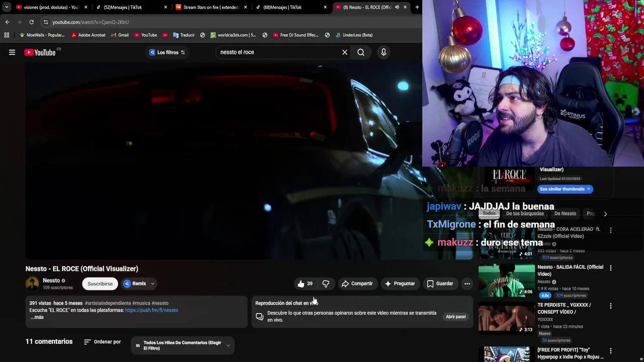
Task: Click the YGXXXX channel name
Action: [x=545, y=319]
